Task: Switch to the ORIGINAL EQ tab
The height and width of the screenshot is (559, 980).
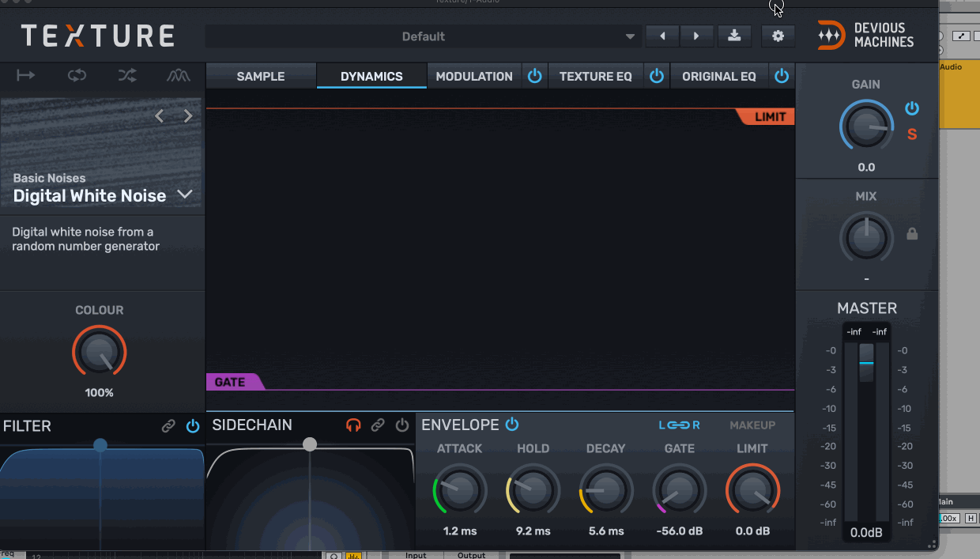Action: click(719, 76)
